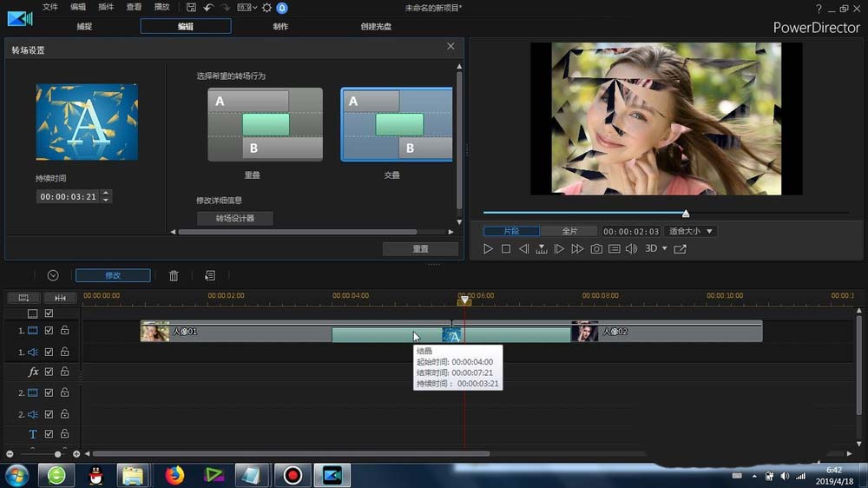
Task: Click the 转场设计器 button
Action: (x=234, y=218)
